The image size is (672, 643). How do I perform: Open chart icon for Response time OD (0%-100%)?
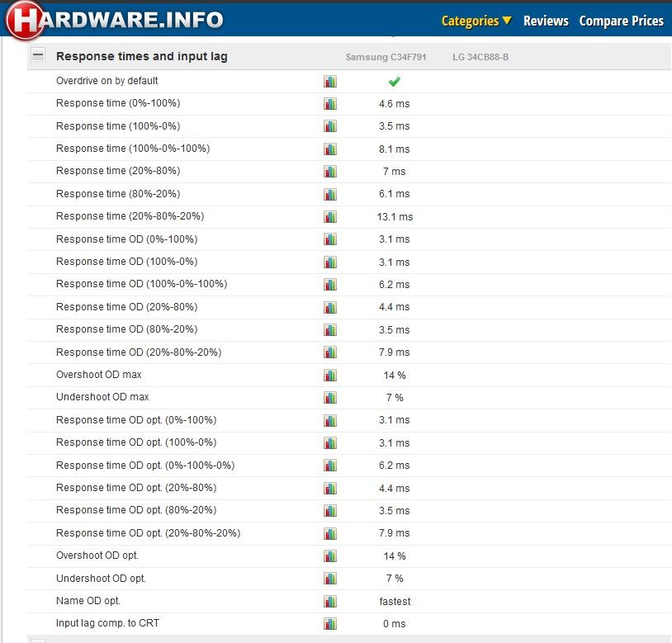(x=330, y=239)
